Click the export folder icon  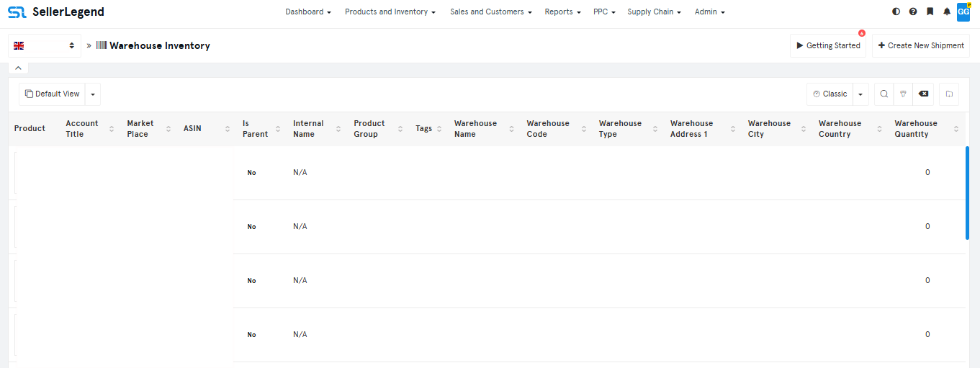(949, 94)
